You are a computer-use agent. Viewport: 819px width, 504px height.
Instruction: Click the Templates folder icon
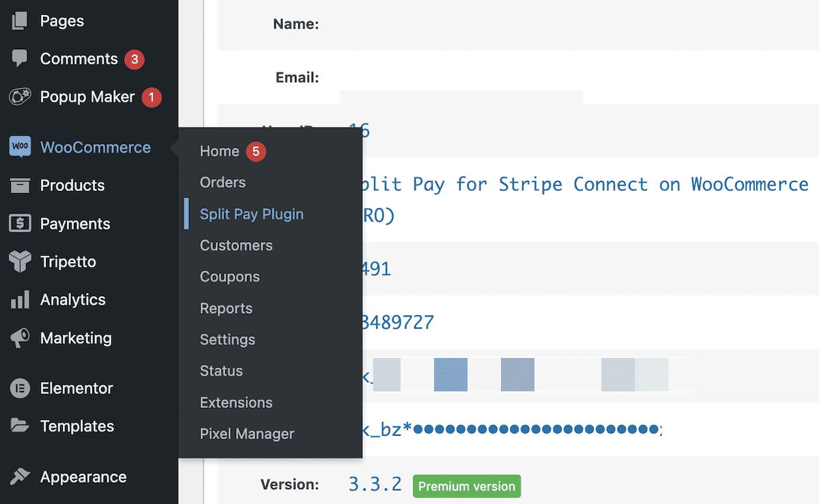pyautogui.click(x=20, y=426)
